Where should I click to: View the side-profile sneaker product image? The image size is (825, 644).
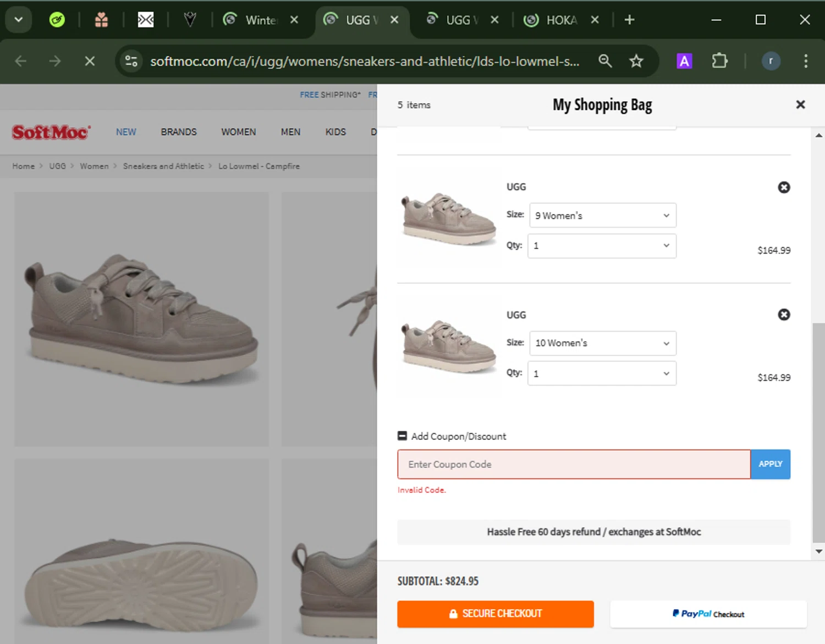click(142, 320)
